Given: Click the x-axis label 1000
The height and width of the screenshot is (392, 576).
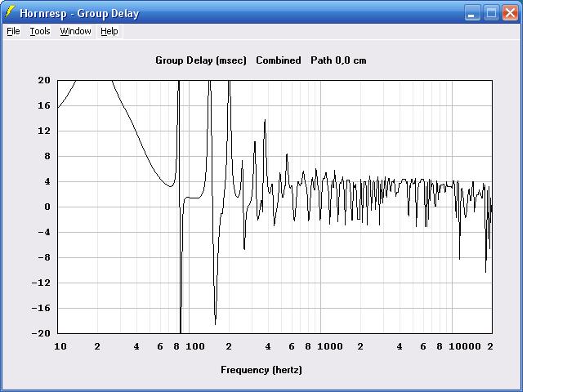Looking at the screenshot, I should pos(330,346).
